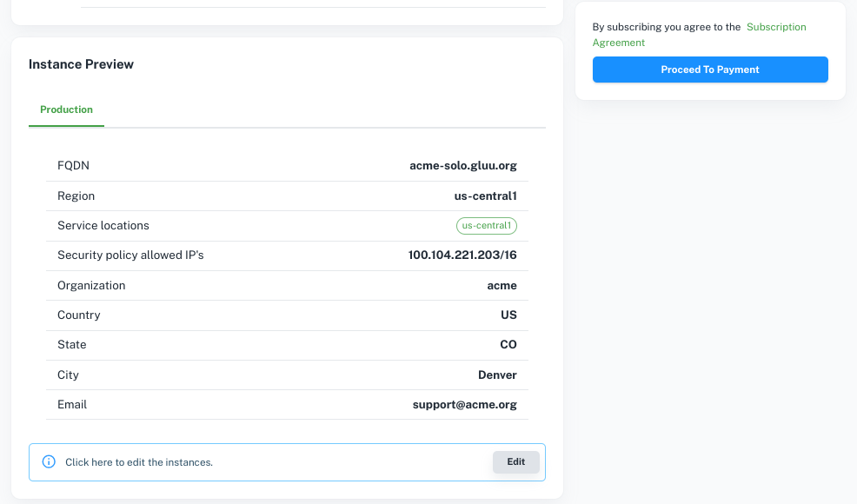Click the Country value US
The width and height of the screenshot is (857, 504).
tap(508, 315)
